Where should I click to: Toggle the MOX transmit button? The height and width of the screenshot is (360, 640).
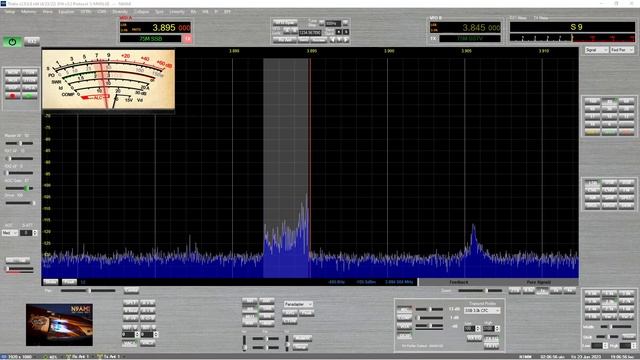pyautogui.click(x=13, y=80)
